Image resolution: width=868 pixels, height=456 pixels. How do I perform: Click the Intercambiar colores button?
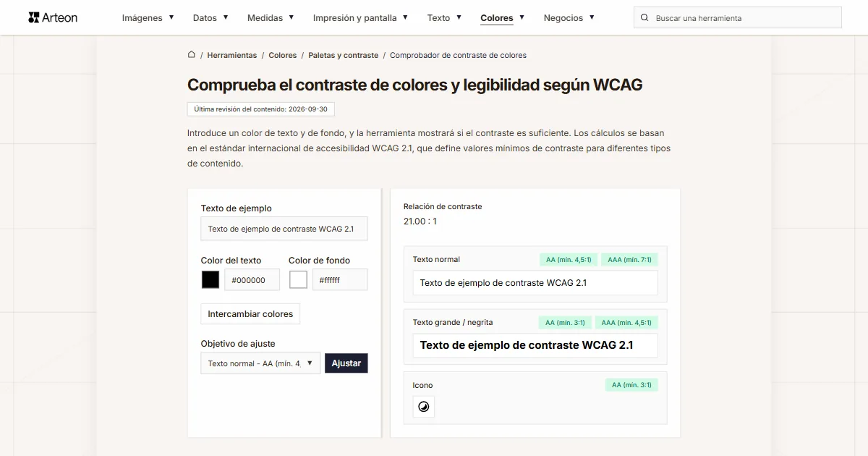point(250,314)
